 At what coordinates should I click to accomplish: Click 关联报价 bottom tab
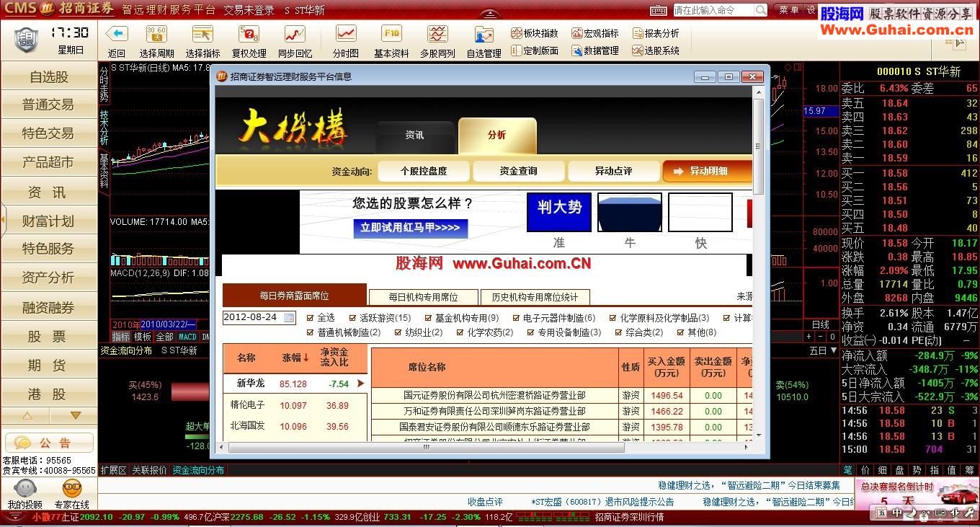pyautogui.click(x=149, y=470)
